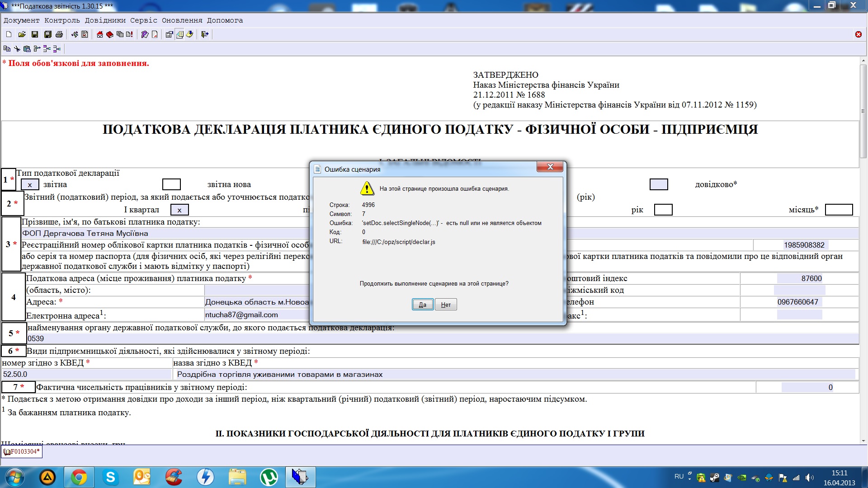
Task: Check the 'довідково' checkbox
Action: click(658, 184)
